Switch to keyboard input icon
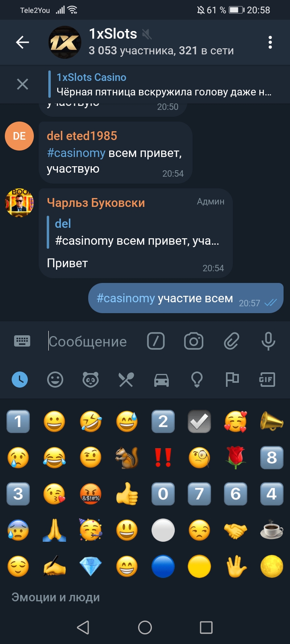290x644 pixels. click(22, 341)
